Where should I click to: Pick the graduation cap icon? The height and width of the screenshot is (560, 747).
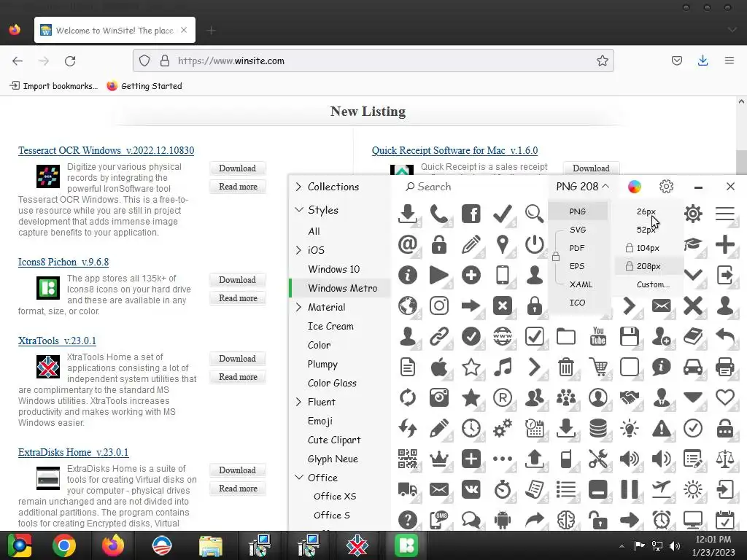click(x=693, y=244)
